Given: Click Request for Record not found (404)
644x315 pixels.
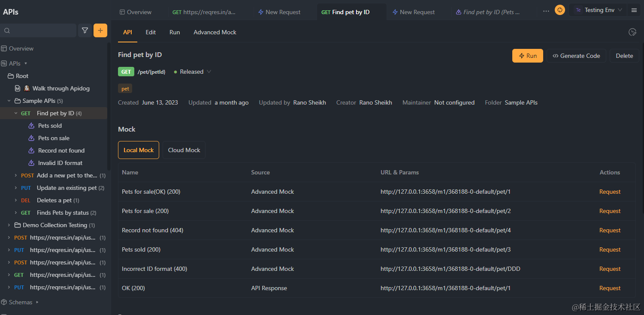Looking at the screenshot, I should point(610,230).
